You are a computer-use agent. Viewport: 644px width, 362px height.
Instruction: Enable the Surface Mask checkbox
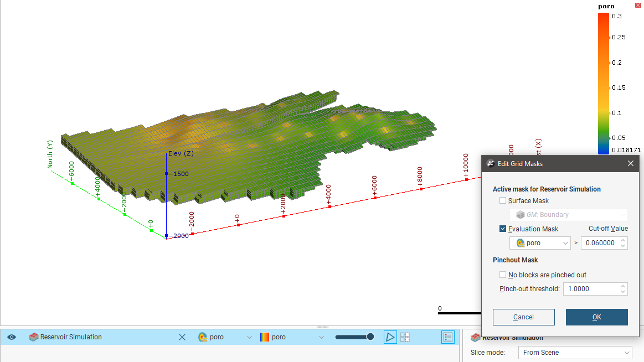click(x=503, y=201)
